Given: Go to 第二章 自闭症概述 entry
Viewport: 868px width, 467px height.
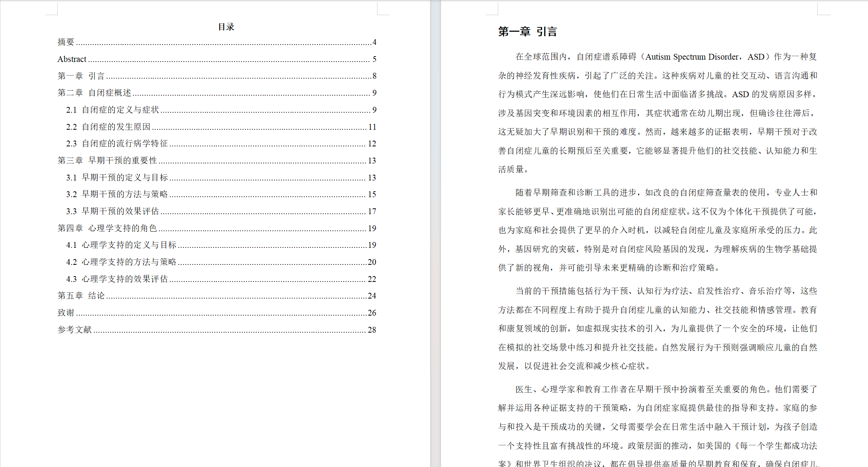Looking at the screenshot, I should click(x=94, y=93).
